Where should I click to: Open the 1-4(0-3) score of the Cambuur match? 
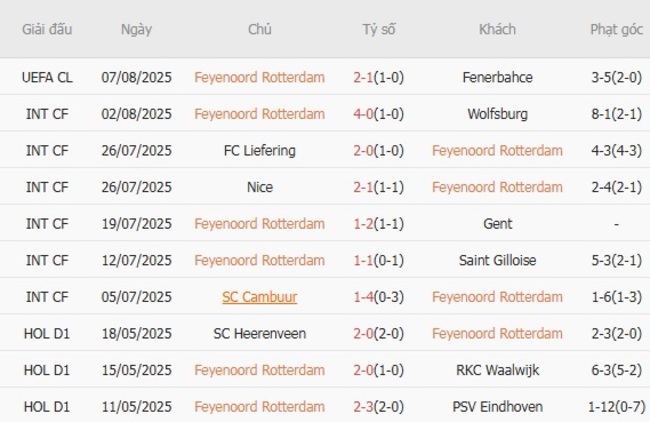(379, 297)
